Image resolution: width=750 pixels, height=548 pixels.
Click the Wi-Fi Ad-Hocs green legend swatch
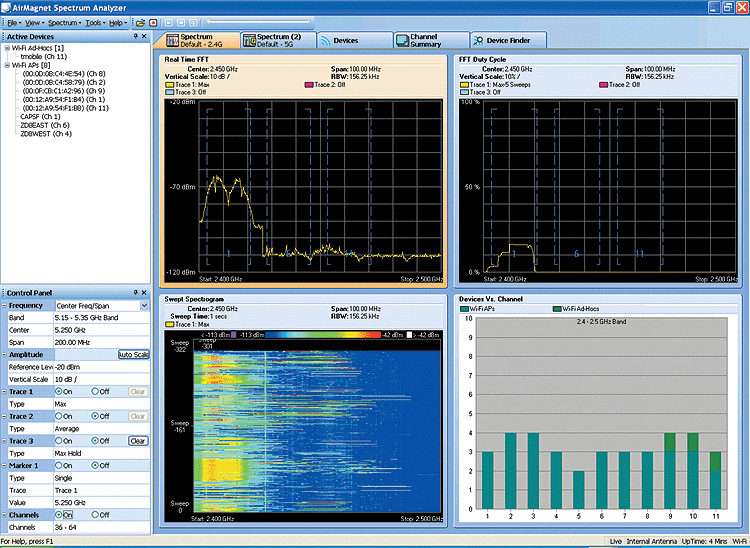[x=557, y=309]
